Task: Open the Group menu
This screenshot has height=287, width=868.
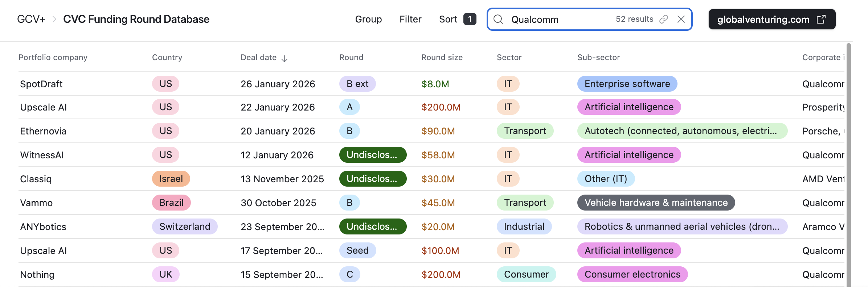Action: tap(368, 19)
